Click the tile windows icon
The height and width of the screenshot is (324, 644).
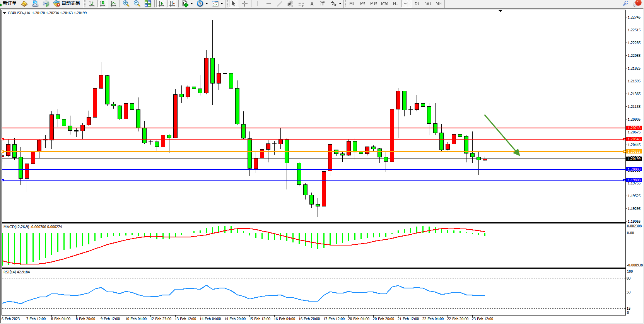pyautogui.click(x=148, y=4)
